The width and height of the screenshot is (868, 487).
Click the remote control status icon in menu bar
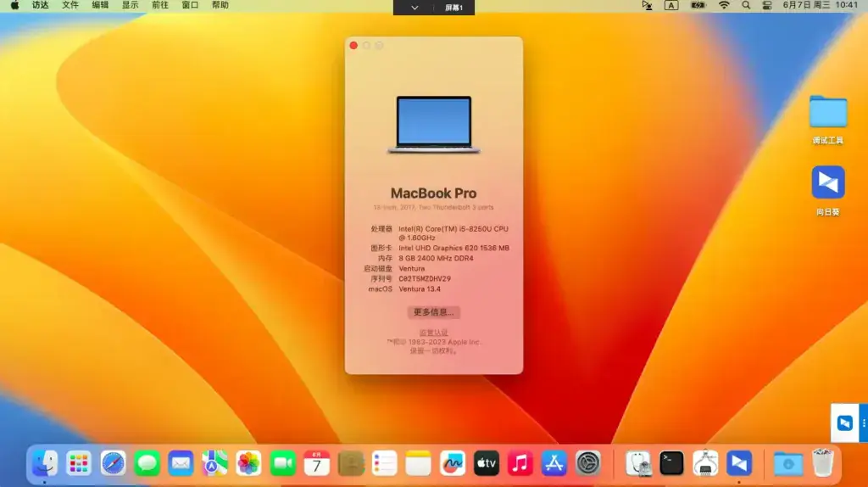point(647,5)
